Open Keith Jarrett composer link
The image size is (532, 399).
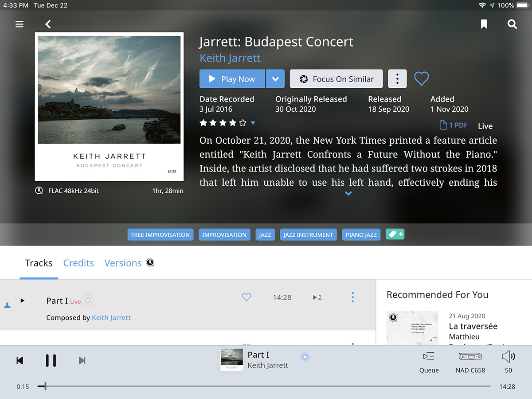click(111, 318)
